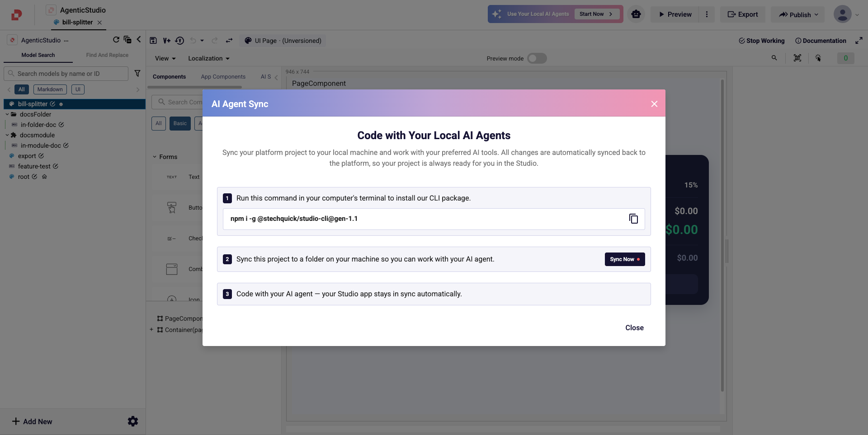
Task: Open the View dropdown menu
Action: 165,58
